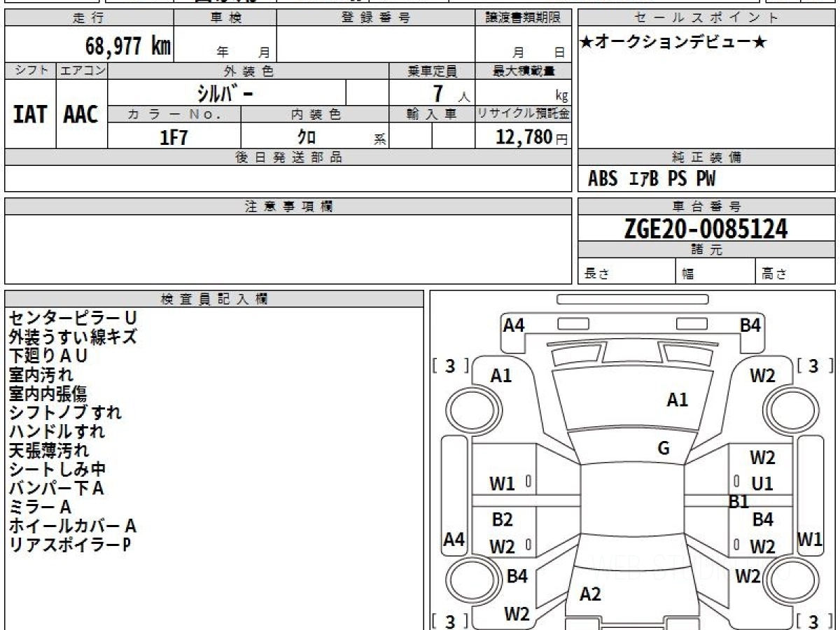
Task: Select the color code 1F7
Action: click(174, 136)
